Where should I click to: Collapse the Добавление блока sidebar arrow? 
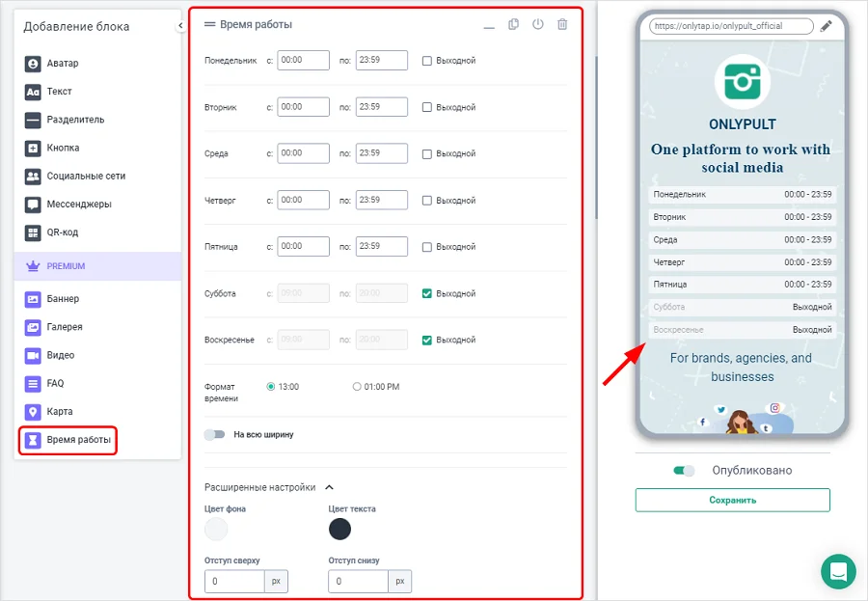180,26
